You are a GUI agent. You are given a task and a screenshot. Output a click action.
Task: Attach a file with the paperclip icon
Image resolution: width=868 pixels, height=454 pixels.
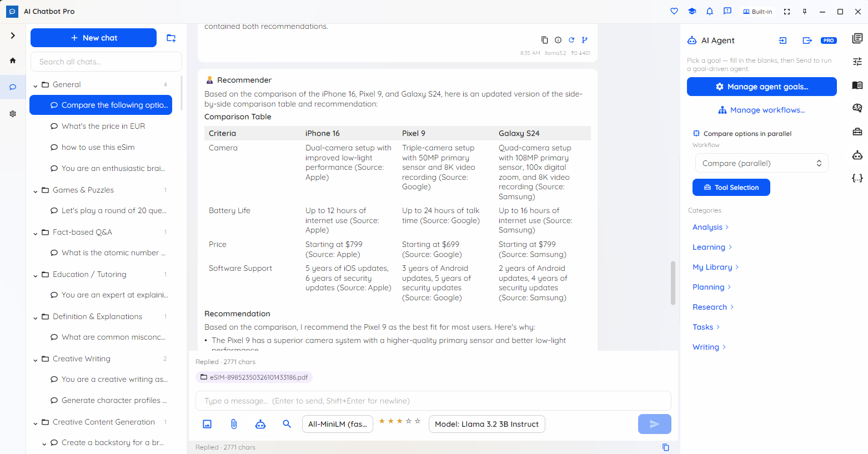234,424
